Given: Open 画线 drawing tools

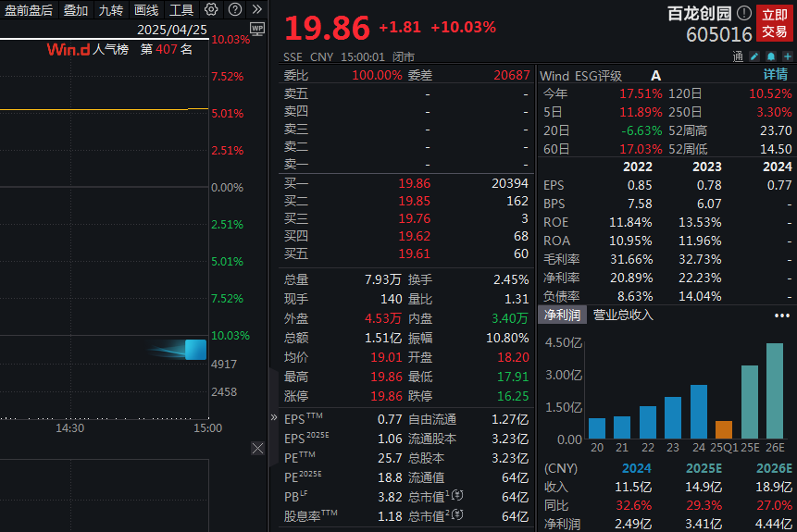Looking at the screenshot, I should click(x=146, y=10).
